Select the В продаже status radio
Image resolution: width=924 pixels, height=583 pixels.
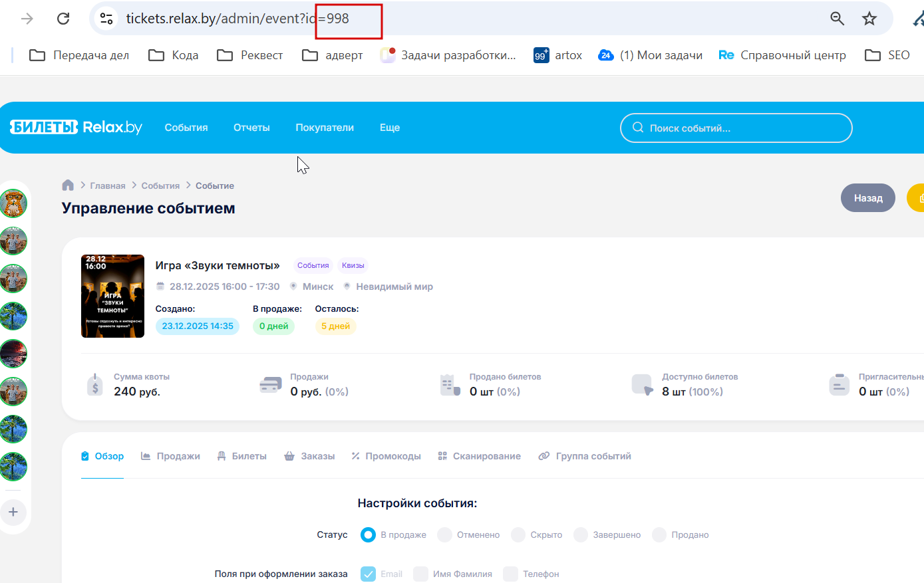click(x=368, y=534)
